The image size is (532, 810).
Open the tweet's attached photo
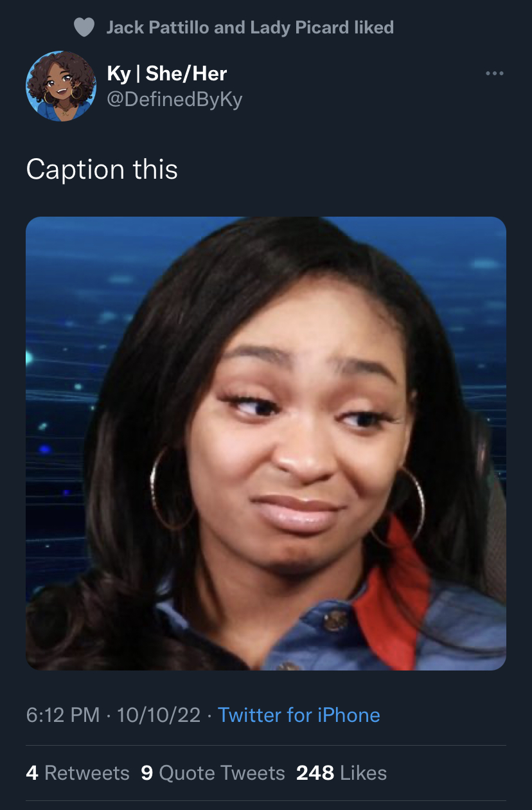(x=266, y=444)
